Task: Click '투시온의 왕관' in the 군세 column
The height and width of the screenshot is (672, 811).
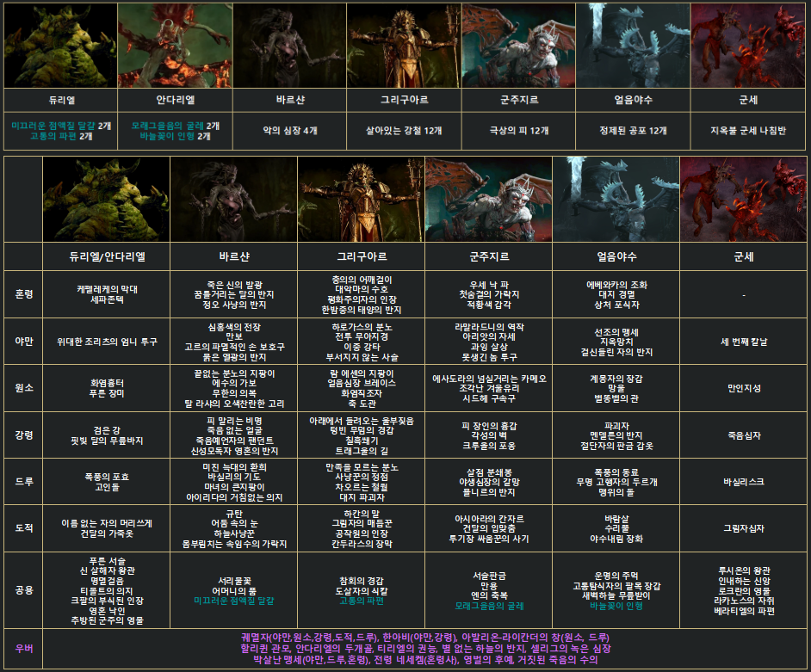Action: click(x=744, y=570)
